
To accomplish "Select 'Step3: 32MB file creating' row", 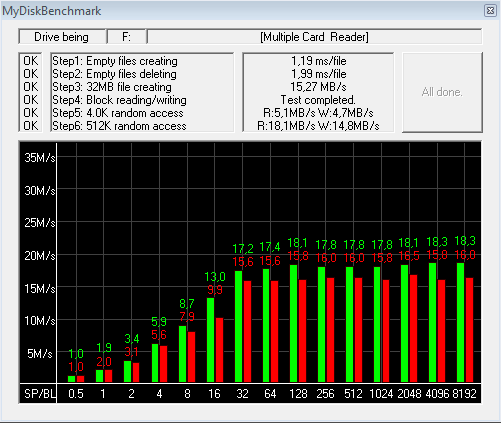I will [112, 87].
